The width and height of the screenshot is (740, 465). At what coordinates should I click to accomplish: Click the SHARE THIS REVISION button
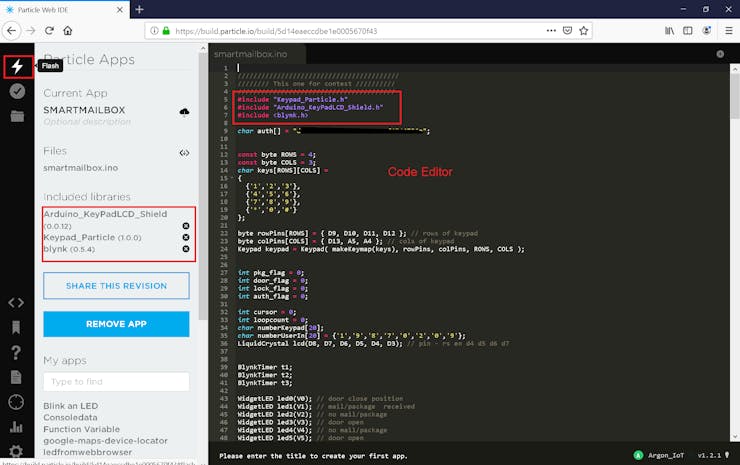click(116, 286)
